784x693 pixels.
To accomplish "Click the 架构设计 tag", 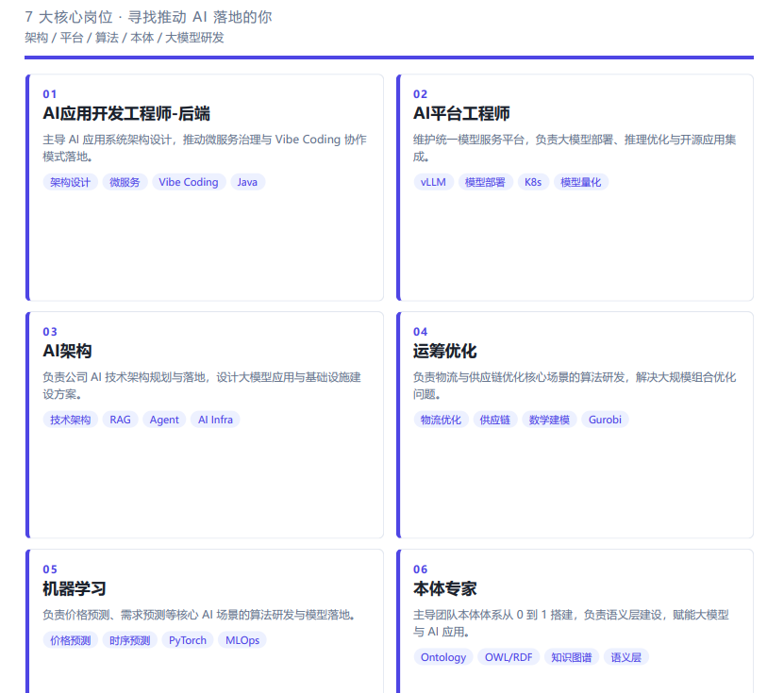I will 70,182.
